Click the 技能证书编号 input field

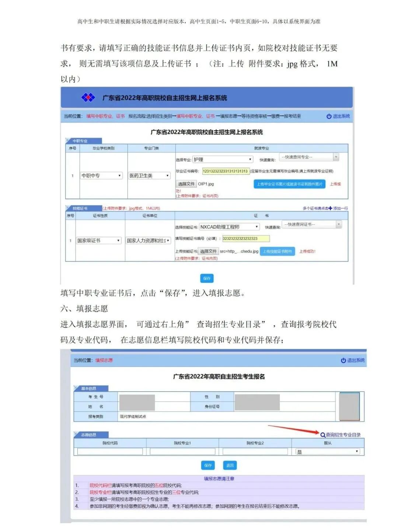pos(246,239)
